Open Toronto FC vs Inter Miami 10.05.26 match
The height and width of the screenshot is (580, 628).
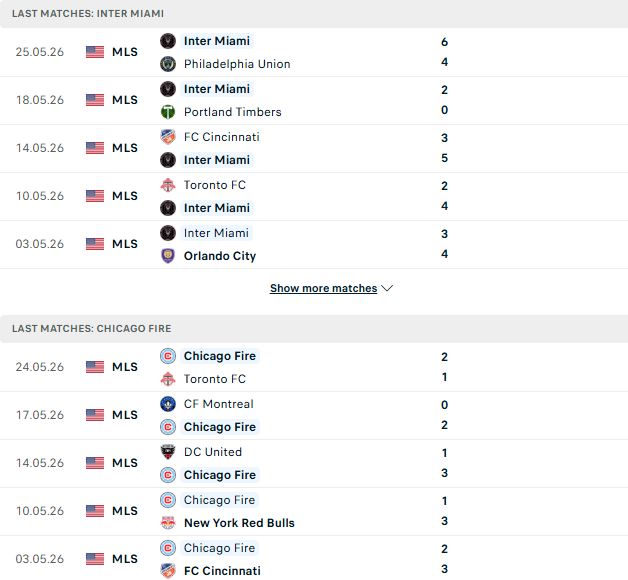[x=314, y=197]
